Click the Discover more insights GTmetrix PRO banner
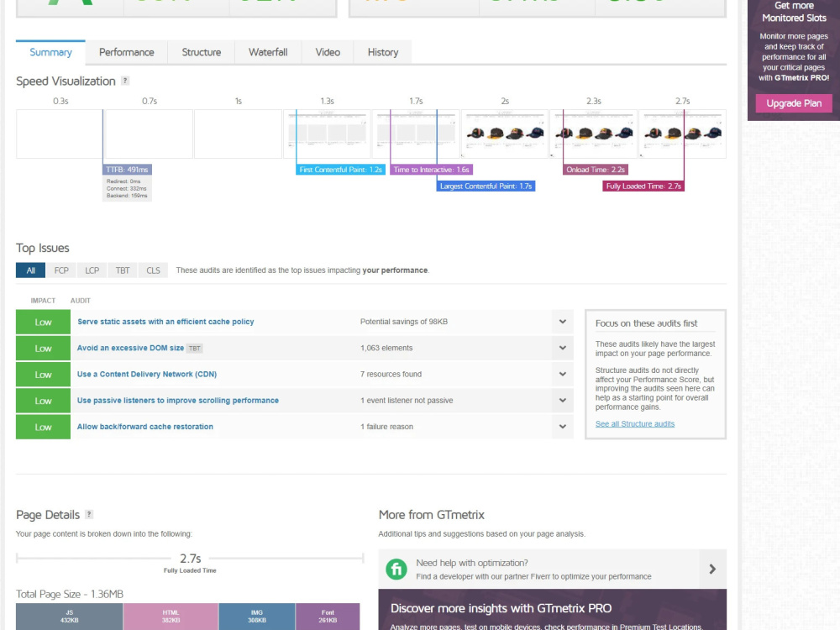 click(x=553, y=610)
